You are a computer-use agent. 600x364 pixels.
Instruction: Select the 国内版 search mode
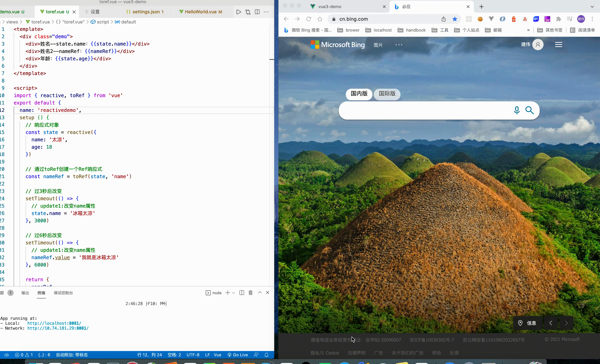[x=359, y=94]
